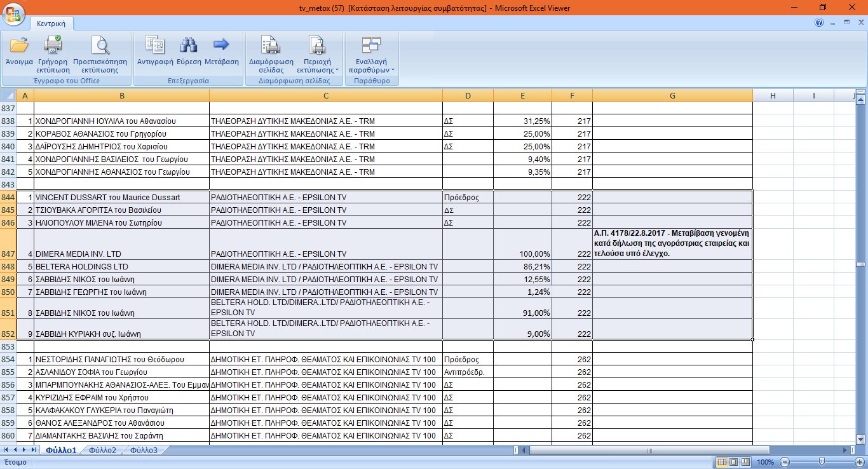Switch to Page Break Preview in status bar
The width and height of the screenshot is (868, 469).
click(745, 462)
